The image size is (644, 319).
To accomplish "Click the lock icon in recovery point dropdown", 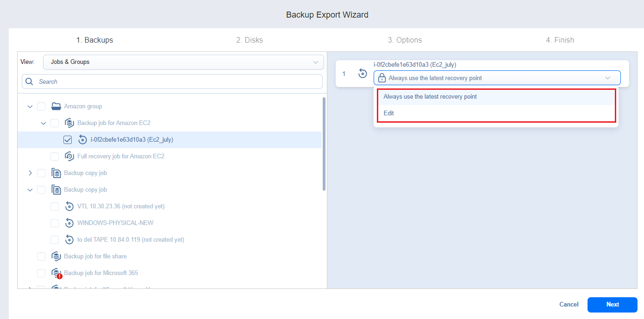I will [382, 78].
